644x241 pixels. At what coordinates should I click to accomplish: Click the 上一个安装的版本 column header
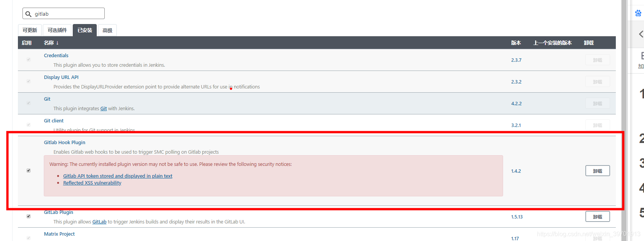coord(553,43)
